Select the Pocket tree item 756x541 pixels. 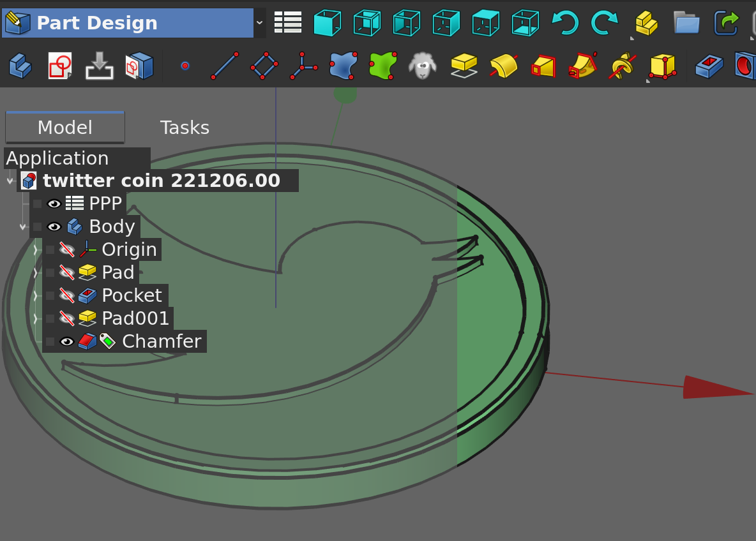click(132, 295)
